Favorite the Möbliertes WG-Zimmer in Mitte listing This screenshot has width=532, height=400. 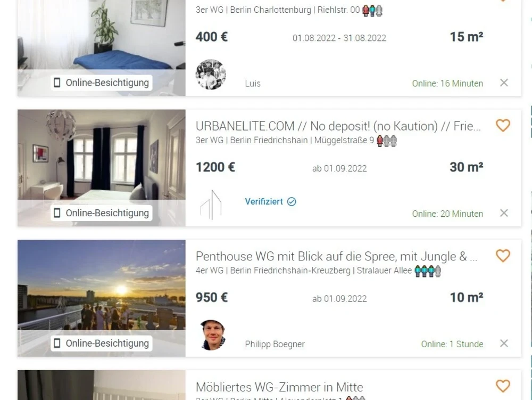pyautogui.click(x=503, y=386)
